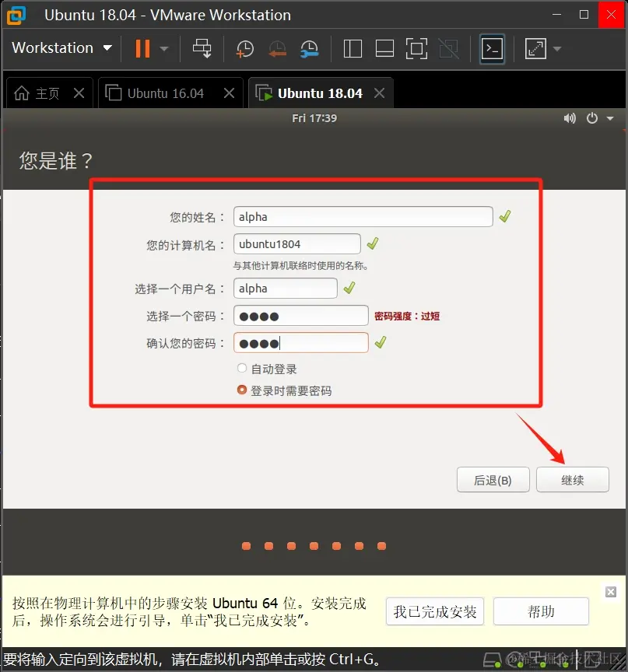
Task: Send Ctrl+Alt+Del to the virtual machine
Action: (x=202, y=48)
